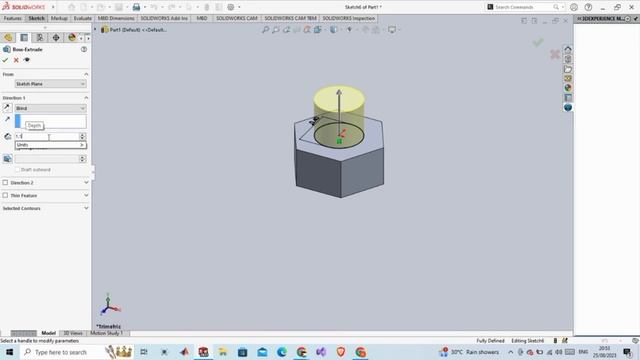Open the FeatureManager design tree tab
The width and height of the screenshot is (640, 360).
[8, 38]
